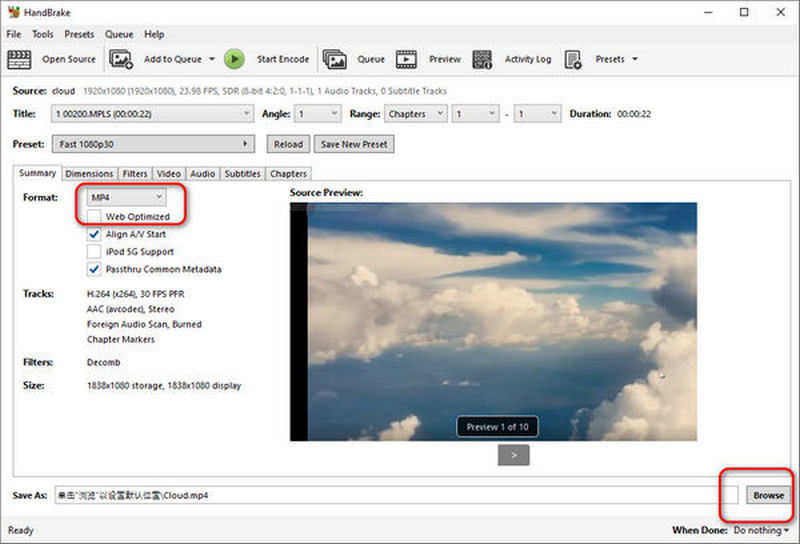Viewport: 800px width, 544px height.
Task: Uncheck Align A/V Start
Action: pos(93,234)
